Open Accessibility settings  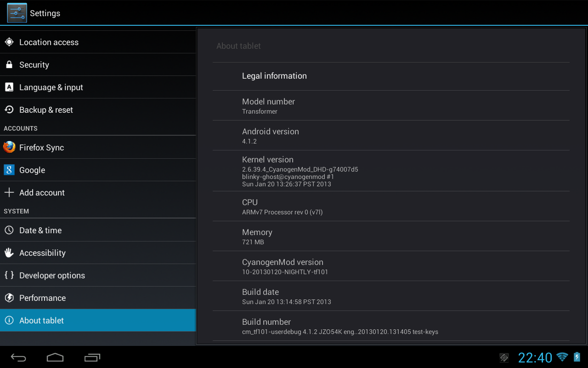pyautogui.click(x=98, y=253)
